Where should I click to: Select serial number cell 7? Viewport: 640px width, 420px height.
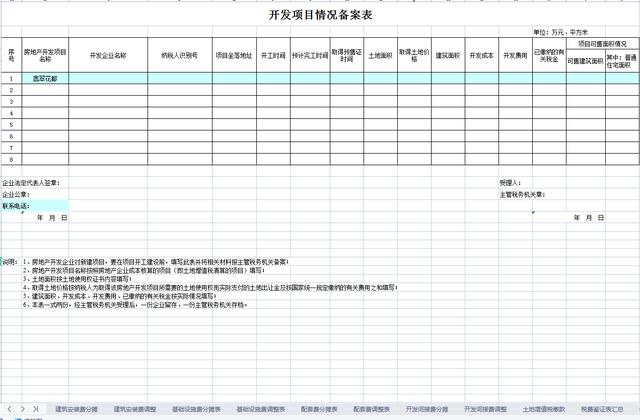coord(11,148)
